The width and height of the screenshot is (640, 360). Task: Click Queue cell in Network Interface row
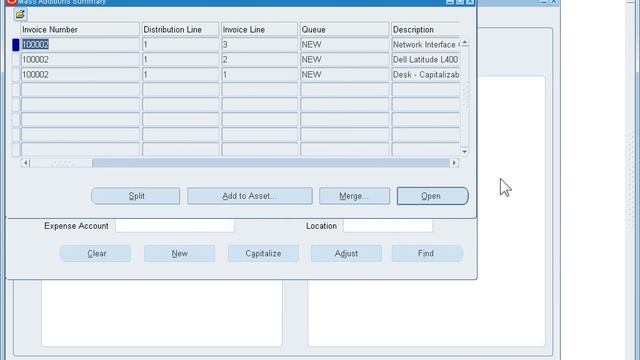344,44
